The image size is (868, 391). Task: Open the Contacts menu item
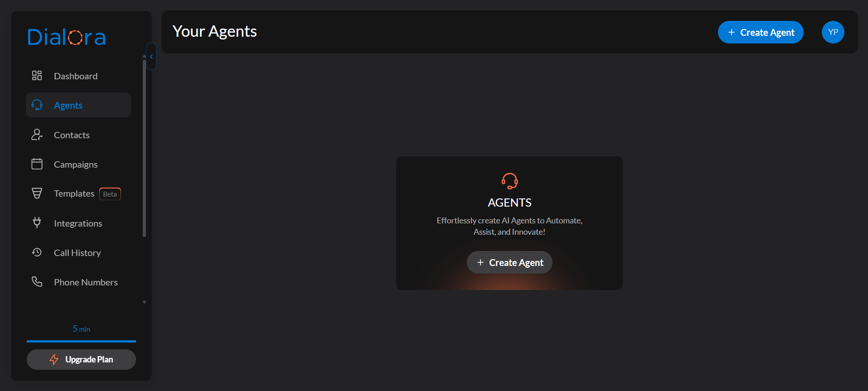click(x=72, y=135)
